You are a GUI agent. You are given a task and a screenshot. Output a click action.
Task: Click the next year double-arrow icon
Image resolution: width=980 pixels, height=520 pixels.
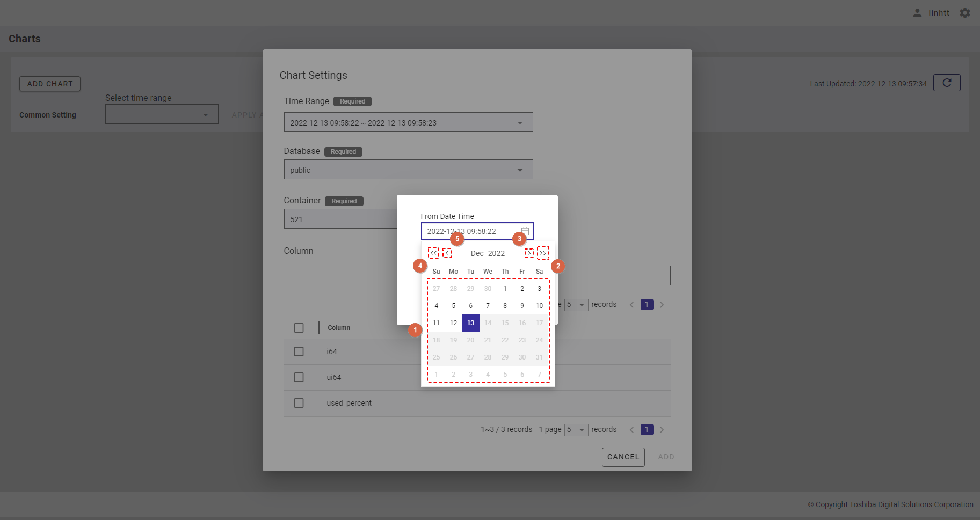tap(543, 253)
